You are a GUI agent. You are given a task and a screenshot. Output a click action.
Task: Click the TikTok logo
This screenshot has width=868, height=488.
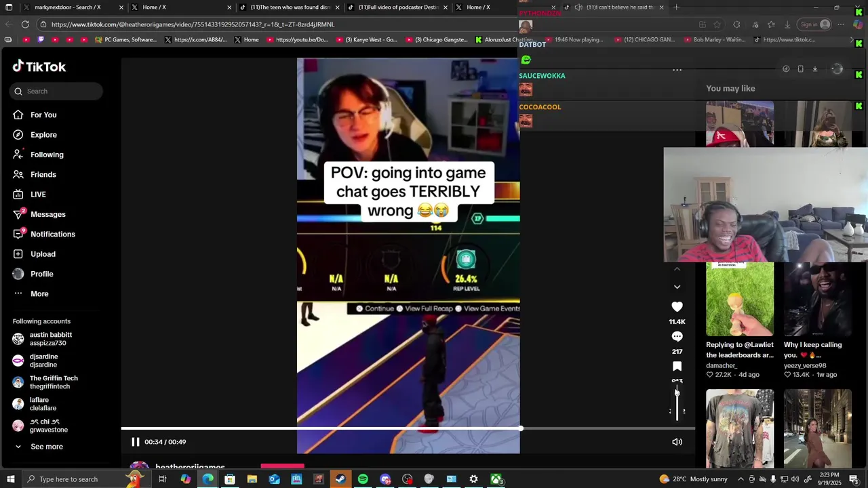(39, 66)
